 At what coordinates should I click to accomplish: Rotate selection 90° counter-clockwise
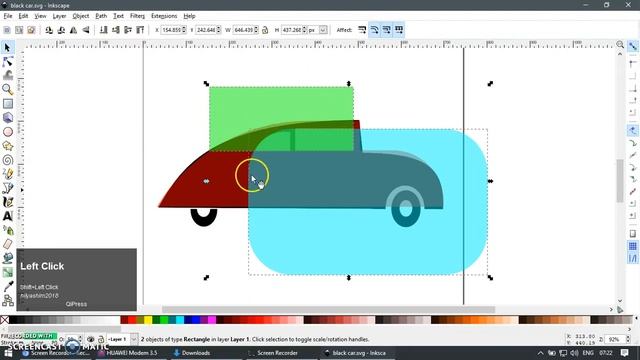[x=49, y=30]
